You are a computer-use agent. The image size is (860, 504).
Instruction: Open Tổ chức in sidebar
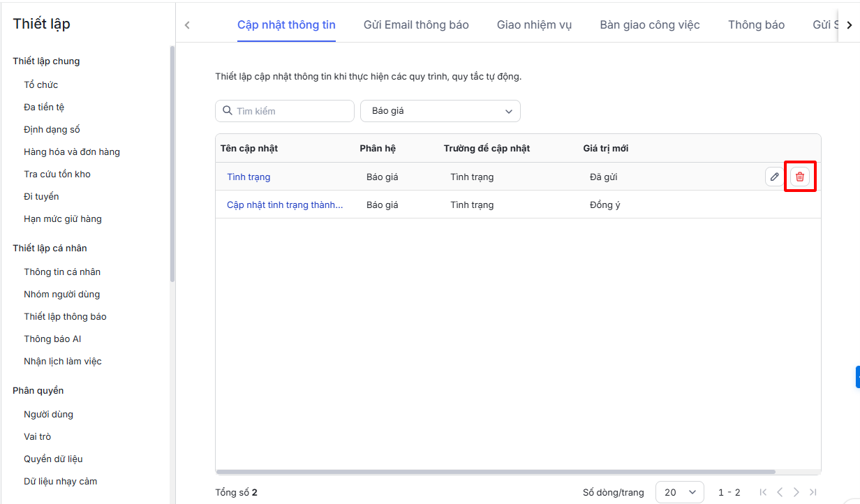[41, 85]
